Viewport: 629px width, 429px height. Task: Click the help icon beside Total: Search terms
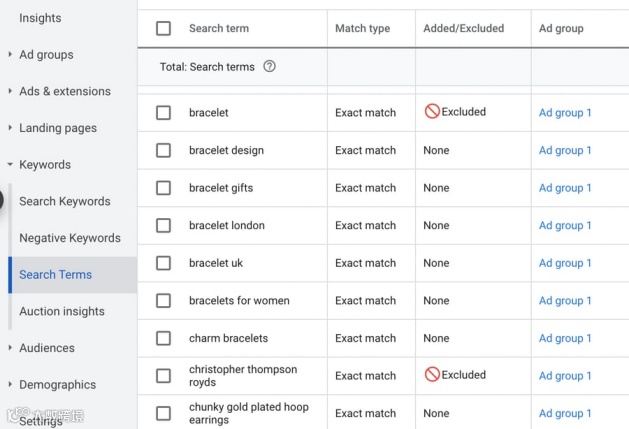[269, 67]
